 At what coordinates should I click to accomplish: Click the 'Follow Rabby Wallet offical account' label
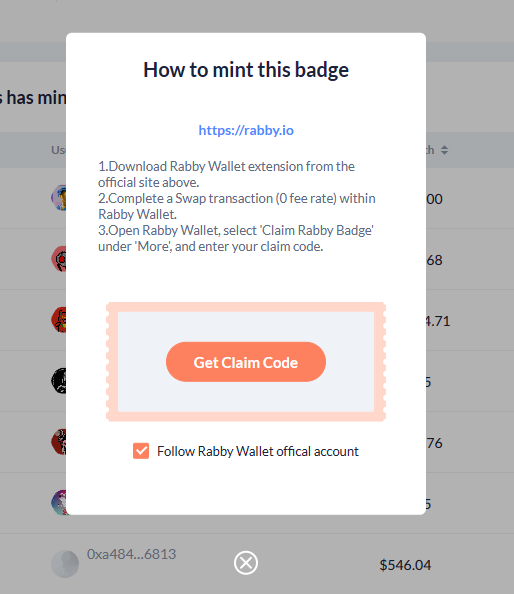pyautogui.click(x=258, y=451)
